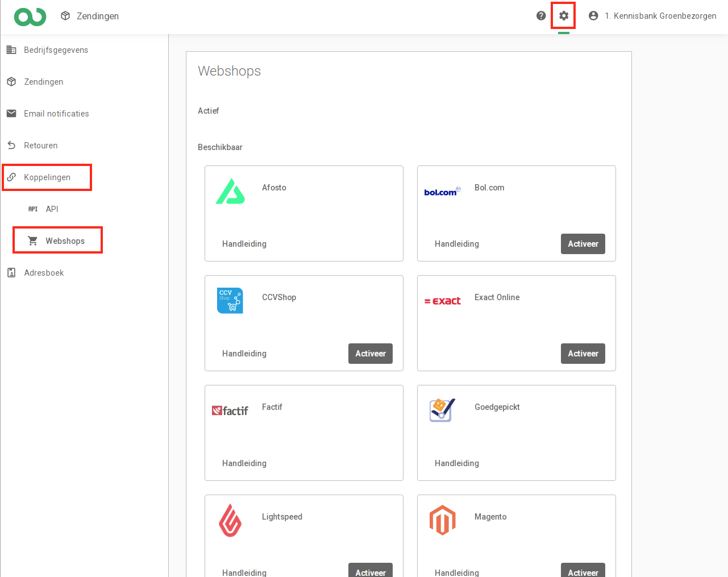
Task: Collapse the Koppelingen sidebar section
Action: 47,177
